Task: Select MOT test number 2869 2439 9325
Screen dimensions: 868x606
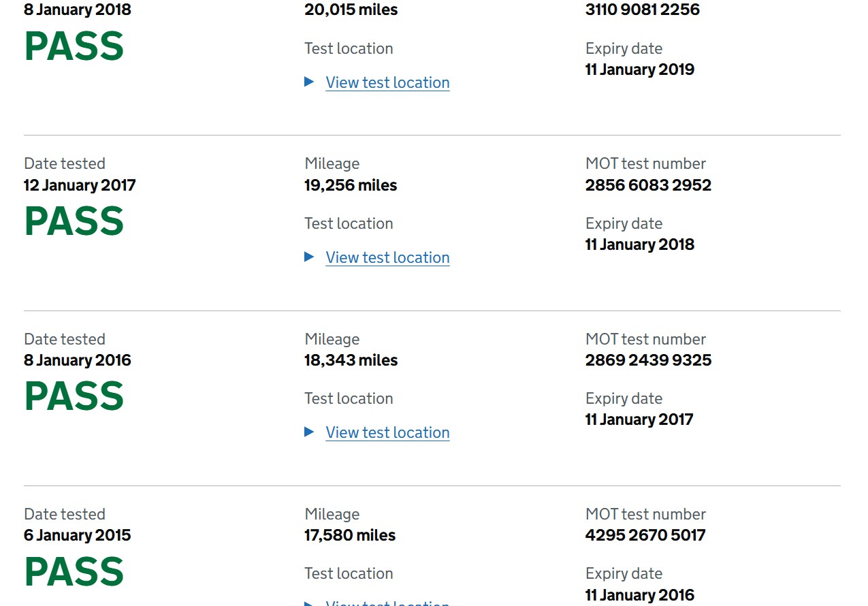Action: (x=648, y=360)
